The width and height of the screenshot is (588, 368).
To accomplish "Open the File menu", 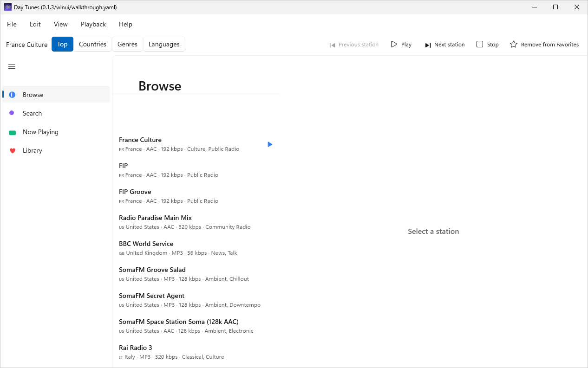I will coord(12,24).
